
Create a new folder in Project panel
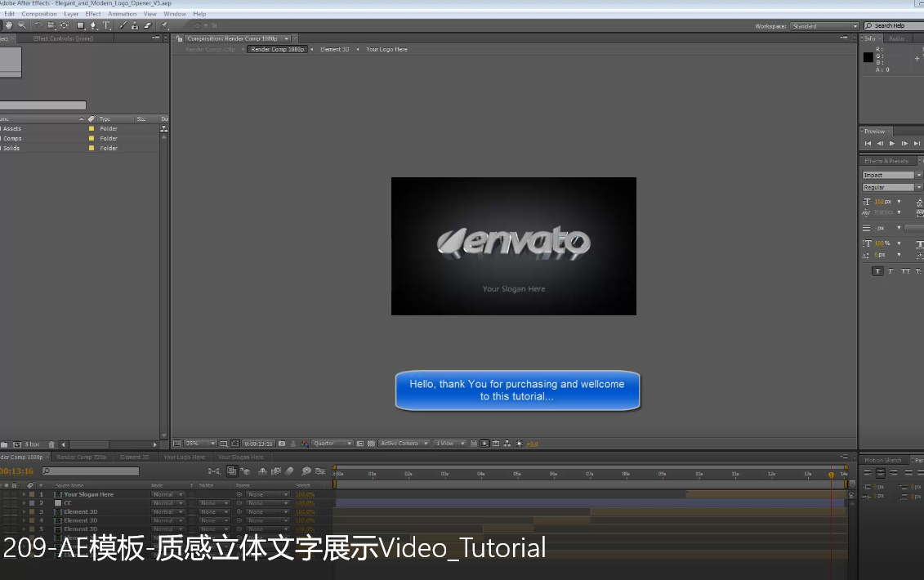tap(4, 444)
